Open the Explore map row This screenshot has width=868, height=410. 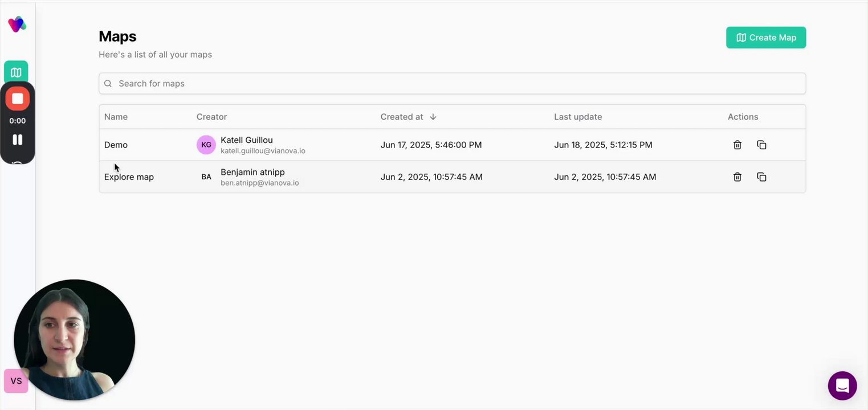pyautogui.click(x=129, y=177)
